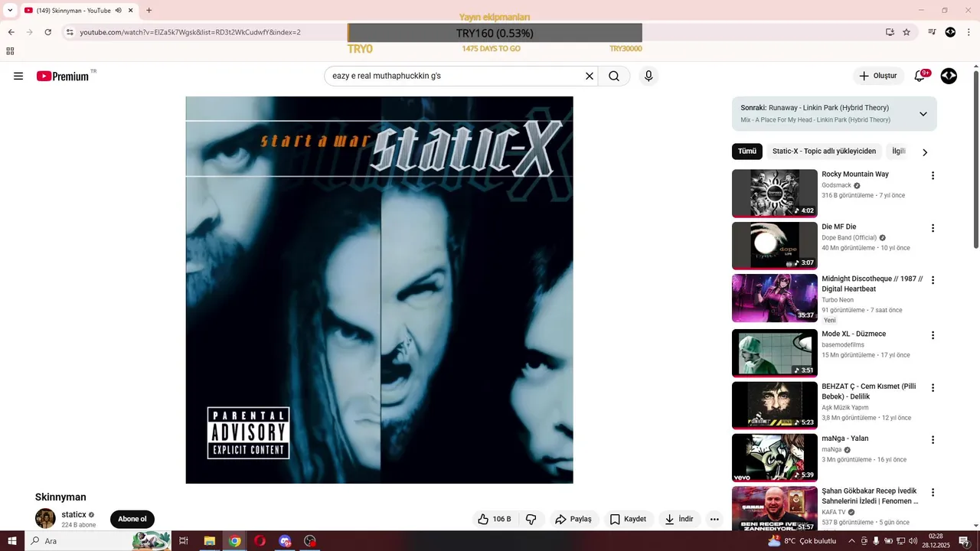This screenshot has height=551, width=980.
Task: Subscribe with Abone ol button
Action: (x=132, y=519)
